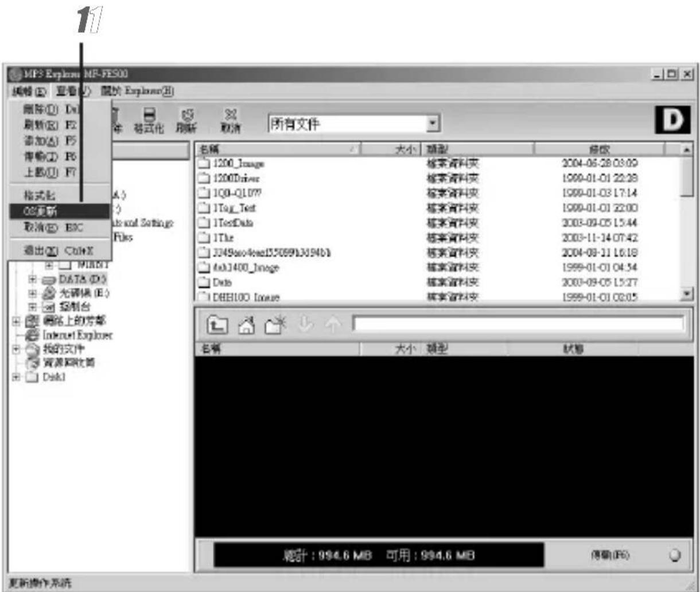Expand the Disk1 tree node
Screen dimensions: 700x592
tap(17, 377)
